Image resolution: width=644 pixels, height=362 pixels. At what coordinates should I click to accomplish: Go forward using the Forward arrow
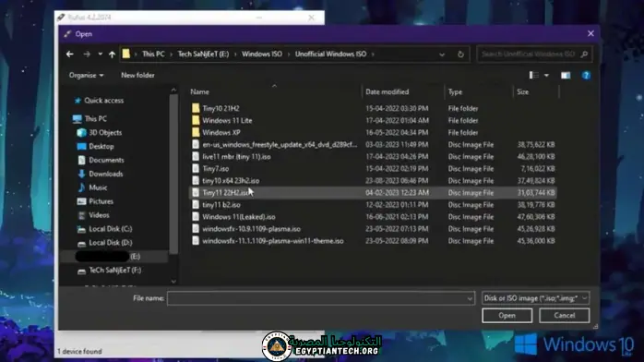coord(86,54)
